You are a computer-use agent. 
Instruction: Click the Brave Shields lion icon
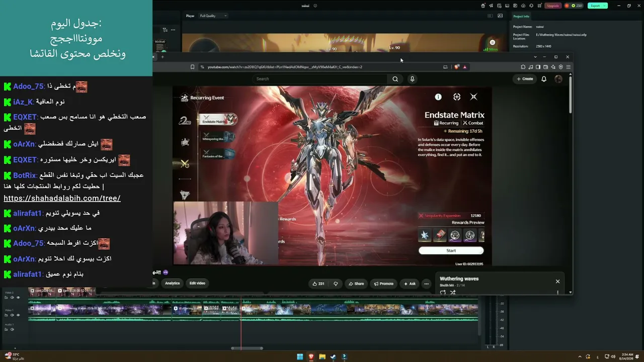pos(457,67)
